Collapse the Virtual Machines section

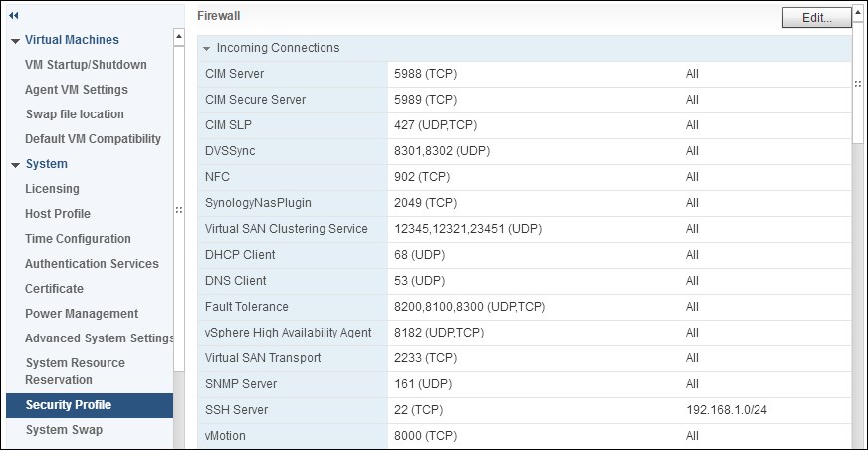pyautogui.click(x=16, y=41)
